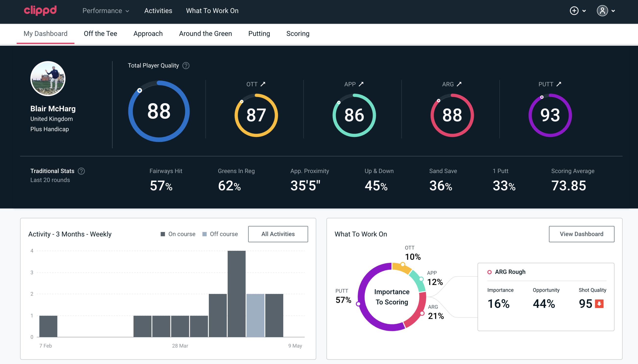This screenshot has width=638, height=364.
Task: Switch to the Putting tab
Action: (x=259, y=33)
